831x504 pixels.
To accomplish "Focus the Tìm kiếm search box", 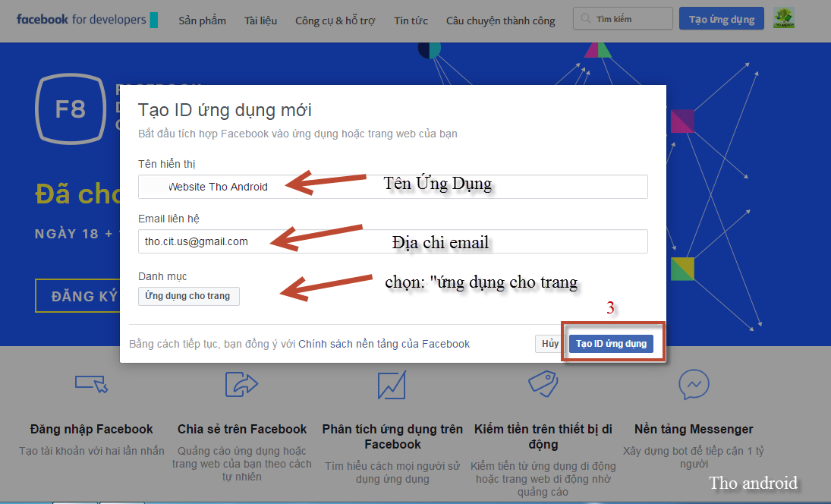I will coord(623,18).
